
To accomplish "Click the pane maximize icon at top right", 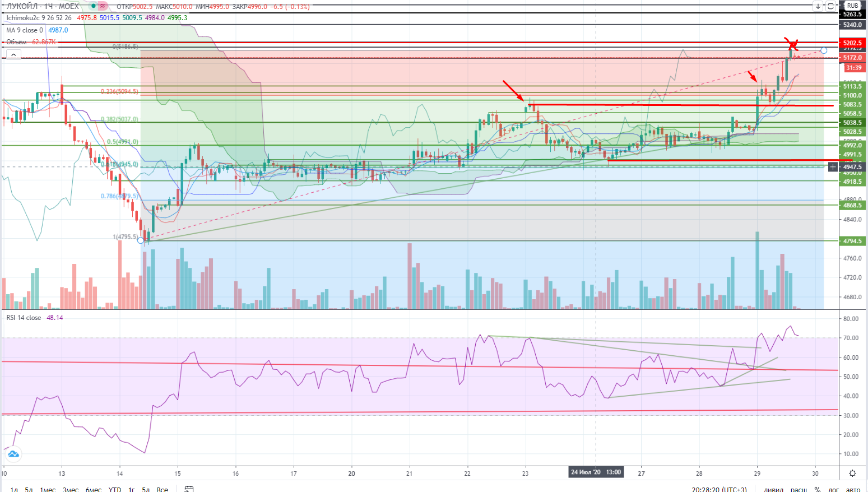I will (830, 6).
